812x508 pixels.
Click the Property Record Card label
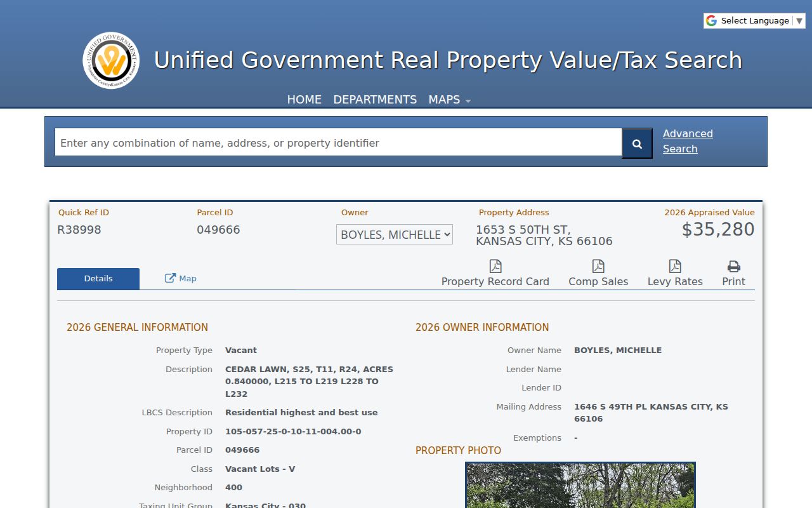point(495,281)
